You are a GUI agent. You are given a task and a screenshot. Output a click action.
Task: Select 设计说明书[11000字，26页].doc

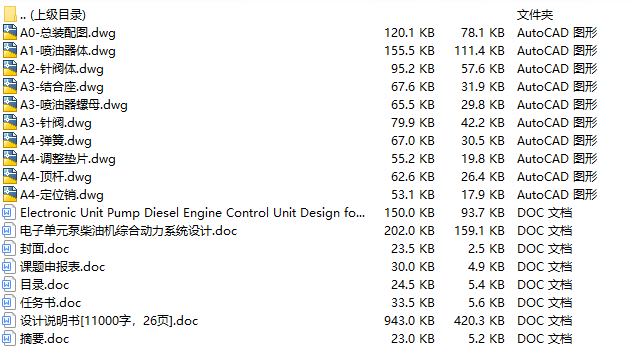[x=109, y=321]
